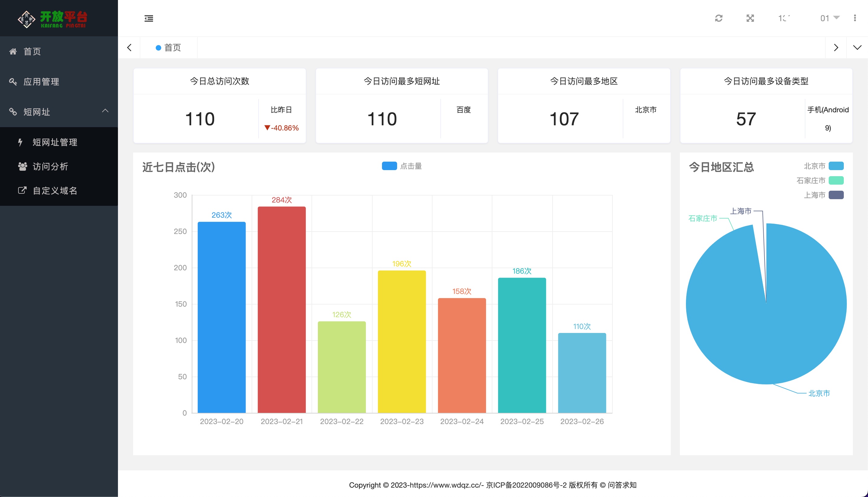The image size is (868, 497).
Task: Click the users icon for 访问分析
Action: click(22, 166)
